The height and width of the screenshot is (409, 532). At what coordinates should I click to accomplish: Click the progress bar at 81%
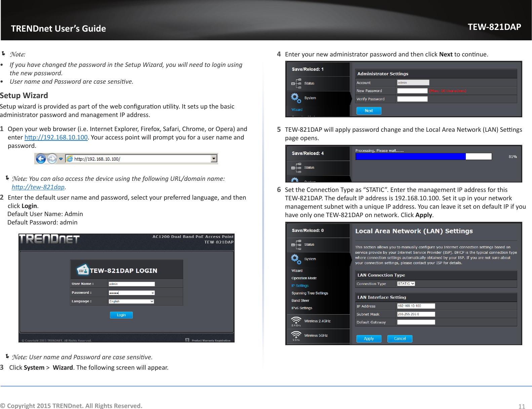click(x=423, y=157)
